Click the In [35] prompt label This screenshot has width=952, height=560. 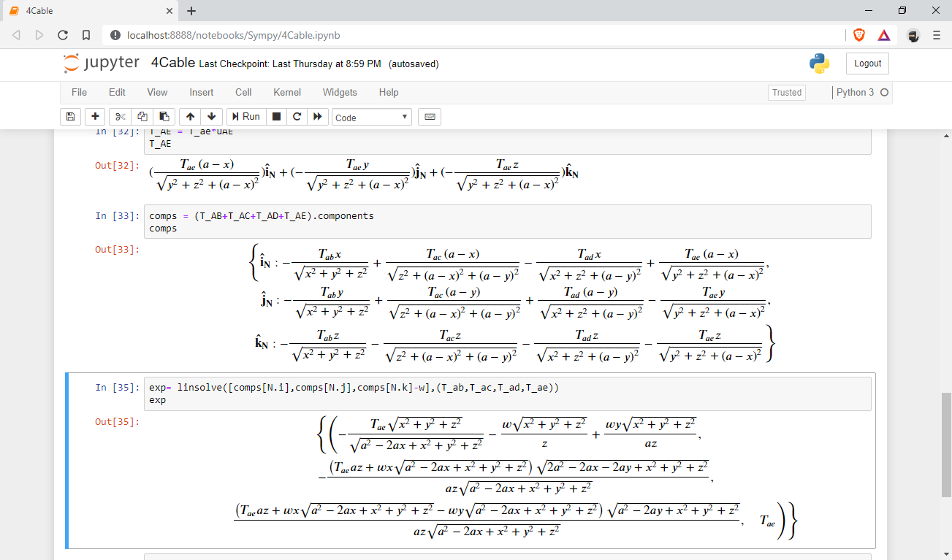(x=117, y=388)
